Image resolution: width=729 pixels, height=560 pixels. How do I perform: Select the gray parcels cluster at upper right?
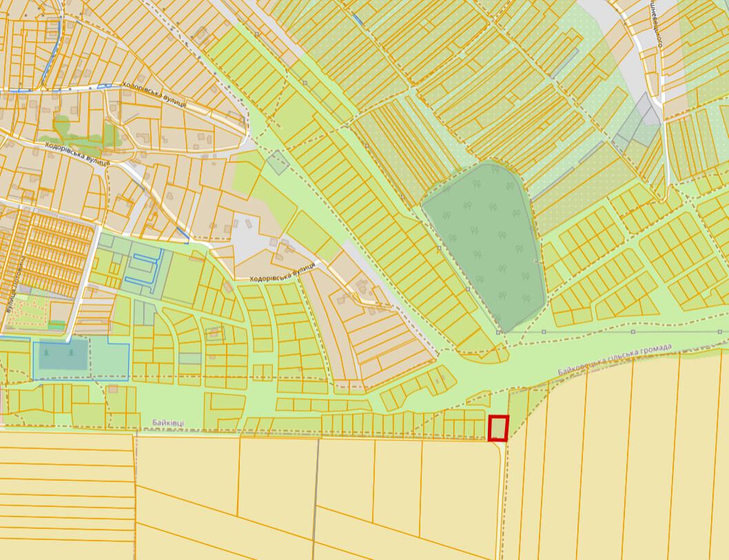coord(637,122)
